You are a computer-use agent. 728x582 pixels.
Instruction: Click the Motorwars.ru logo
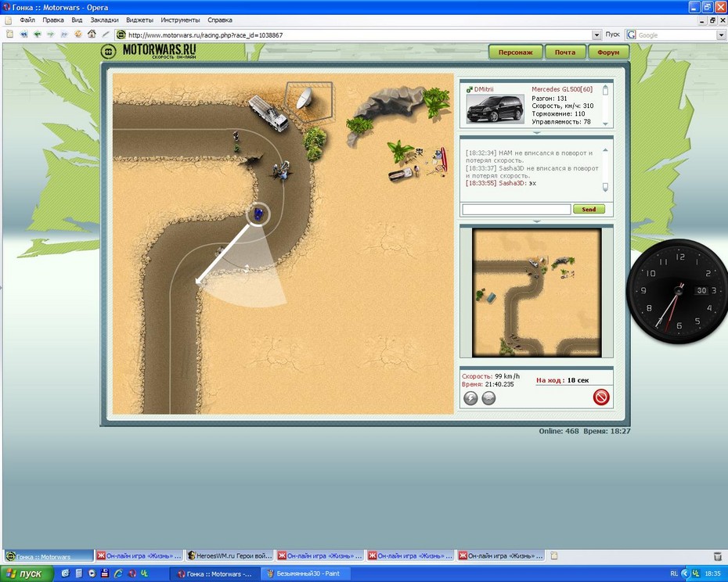coord(149,51)
